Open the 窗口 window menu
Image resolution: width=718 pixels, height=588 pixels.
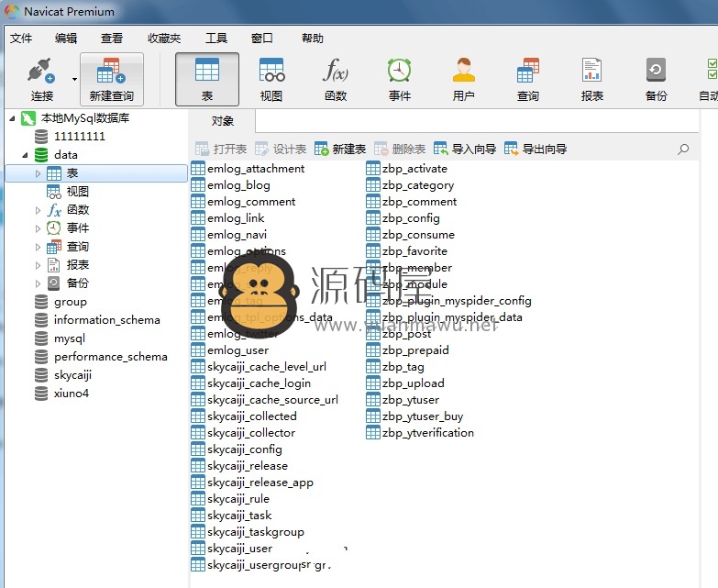(262, 38)
